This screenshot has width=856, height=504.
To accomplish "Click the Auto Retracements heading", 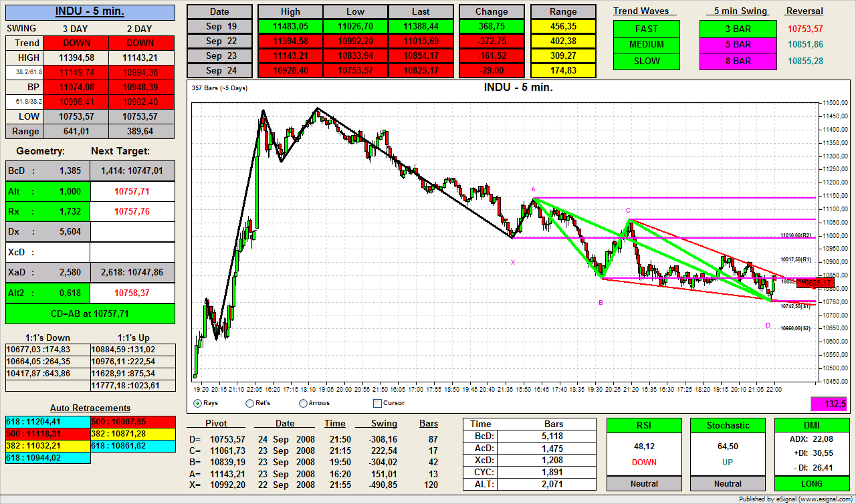I will point(90,408).
